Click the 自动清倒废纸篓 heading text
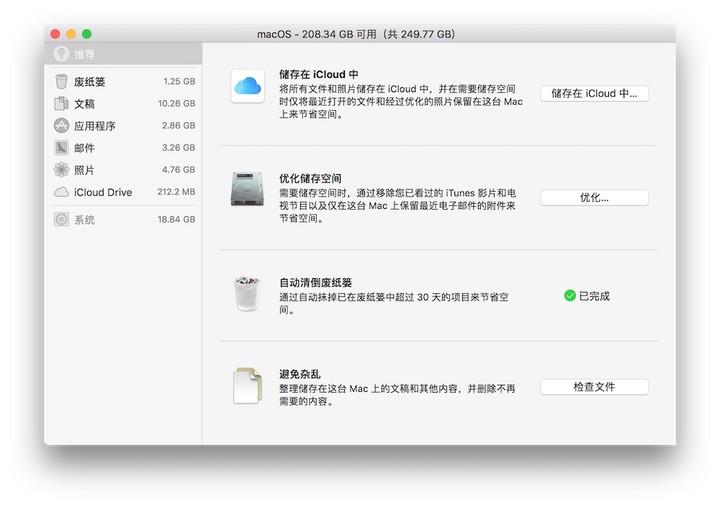This screenshot has width=720, height=508. [x=315, y=283]
